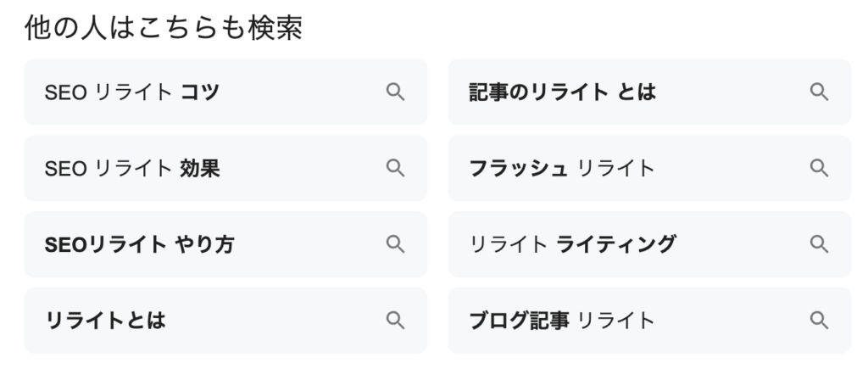Viewport: 868px width, 391px height.
Task: Click the bold コツ keyword
Action: point(200,92)
